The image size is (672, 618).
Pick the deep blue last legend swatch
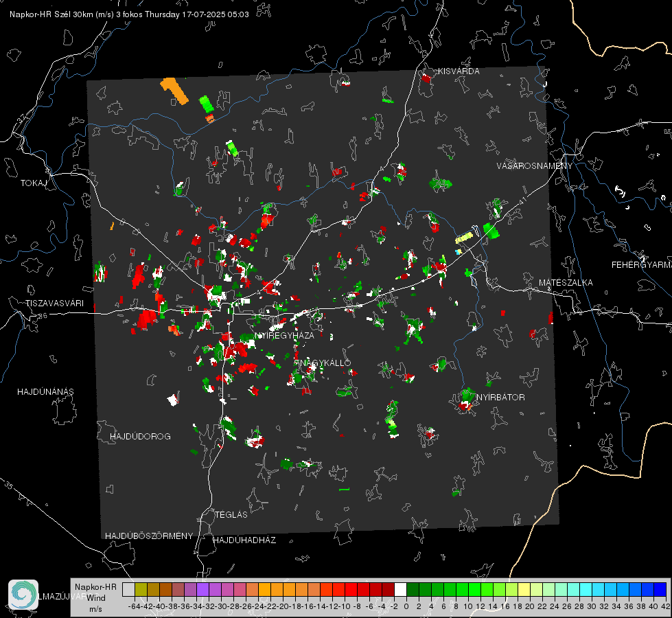[x=660, y=589]
